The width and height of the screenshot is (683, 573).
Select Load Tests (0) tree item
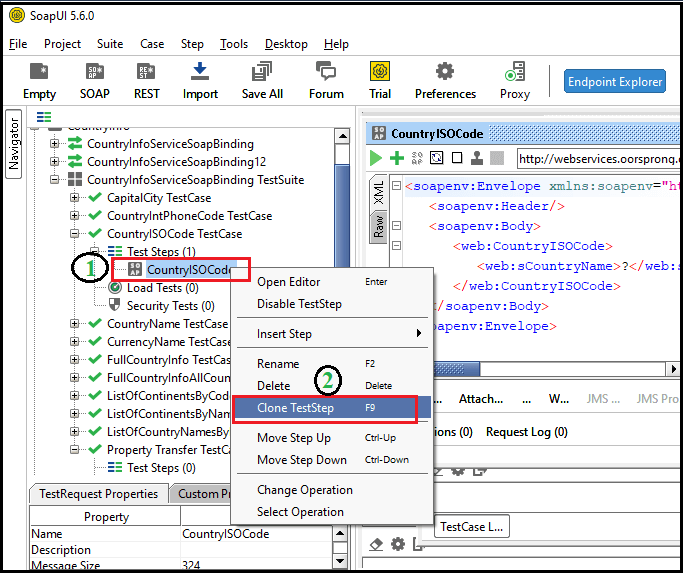click(162, 288)
